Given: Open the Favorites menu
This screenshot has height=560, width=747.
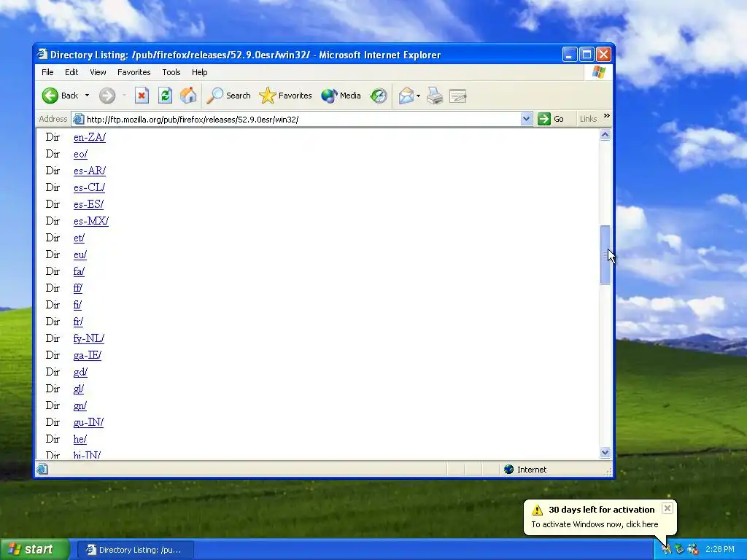Looking at the screenshot, I should click(134, 72).
